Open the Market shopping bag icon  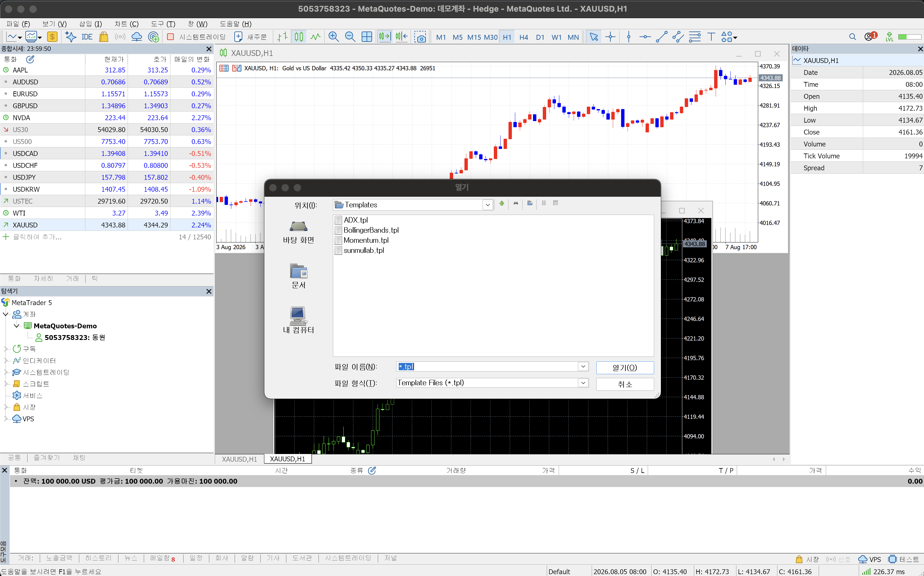(103, 37)
